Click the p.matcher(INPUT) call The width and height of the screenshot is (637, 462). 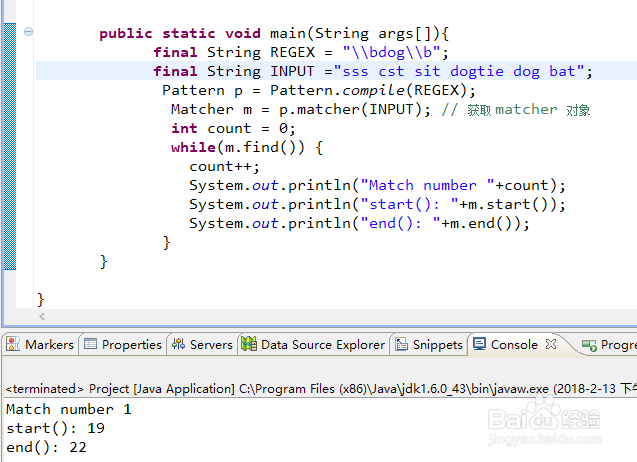350,109
